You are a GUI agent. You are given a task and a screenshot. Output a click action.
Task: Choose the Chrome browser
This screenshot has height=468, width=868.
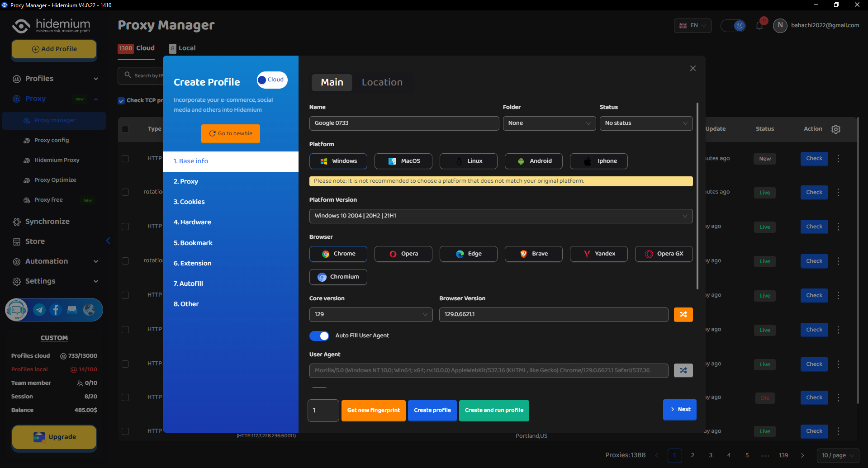coord(338,254)
